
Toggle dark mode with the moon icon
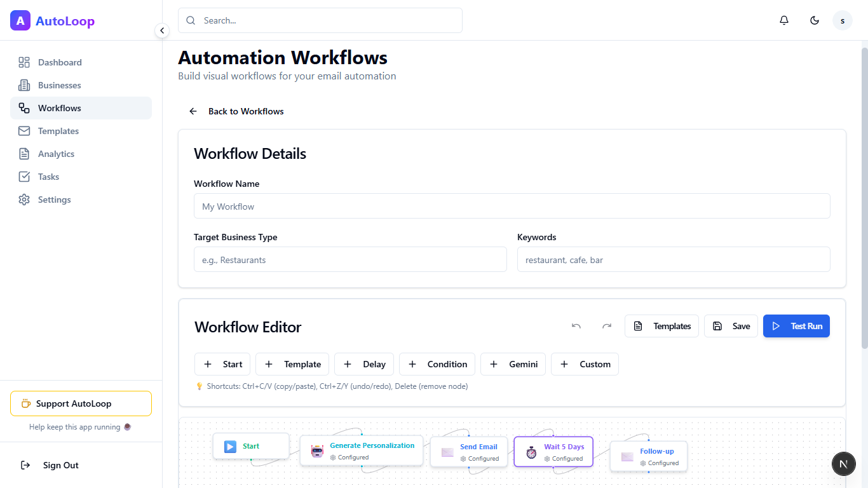click(814, 20)
